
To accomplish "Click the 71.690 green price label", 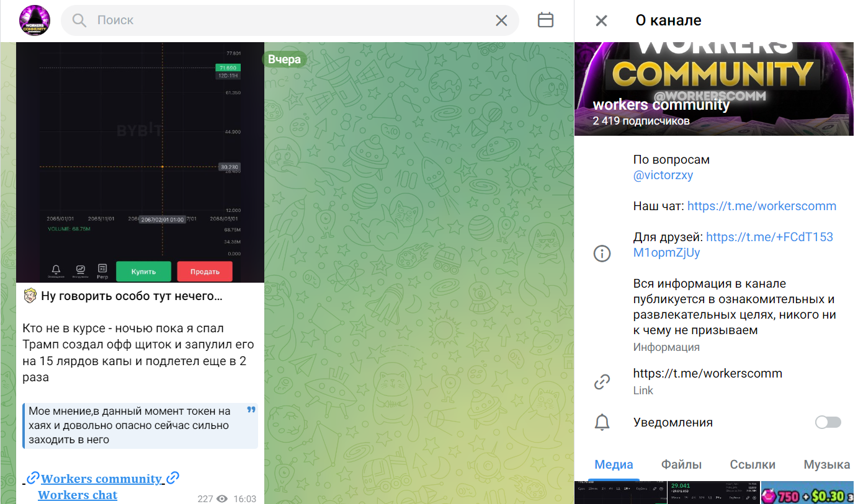I will point(227,68).
